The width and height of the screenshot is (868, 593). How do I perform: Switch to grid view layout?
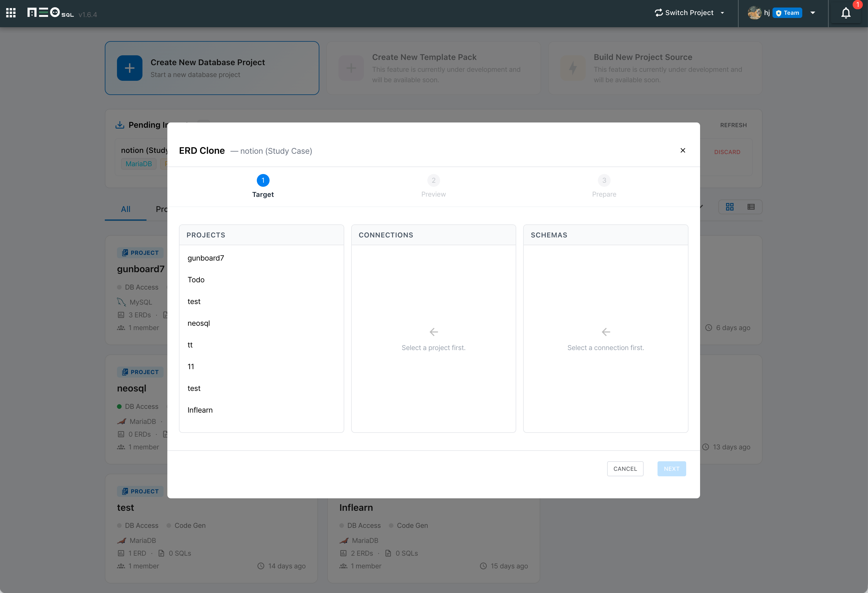coord(729,207)
